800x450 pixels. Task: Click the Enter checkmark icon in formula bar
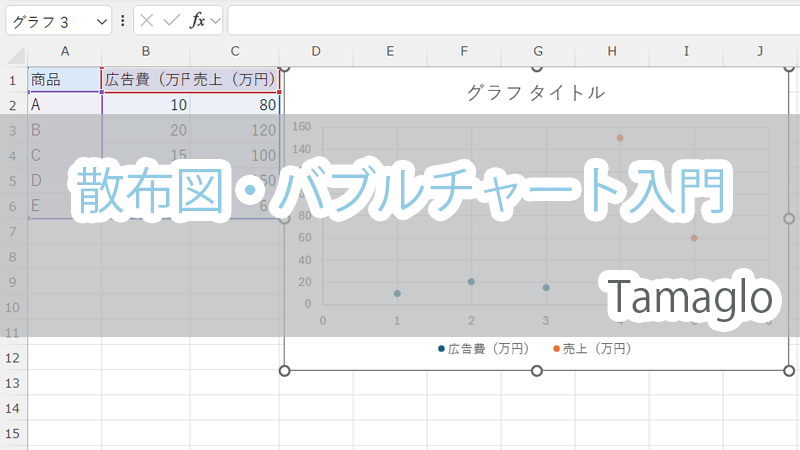[172, 20]
